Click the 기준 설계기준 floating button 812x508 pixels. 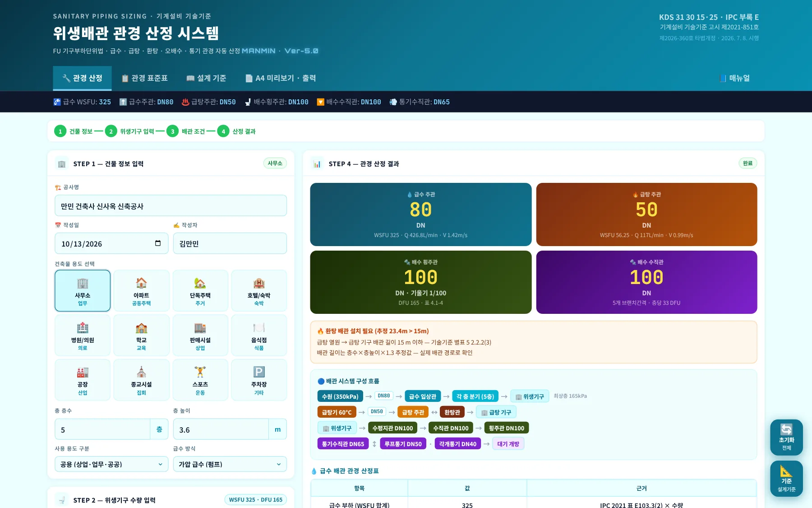pyautogui.click(x=786, y=479)
